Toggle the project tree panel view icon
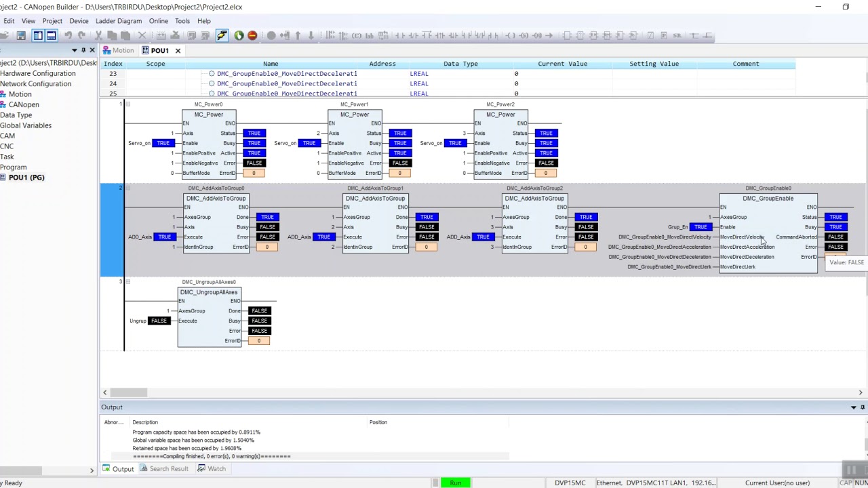Viewport: 868px width, 488px height. coord(38,35)
